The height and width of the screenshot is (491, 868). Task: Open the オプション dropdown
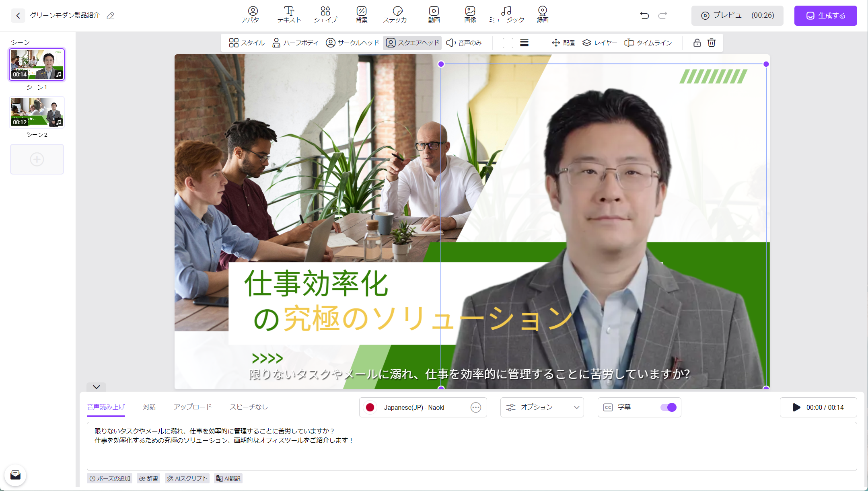(541, 407)
